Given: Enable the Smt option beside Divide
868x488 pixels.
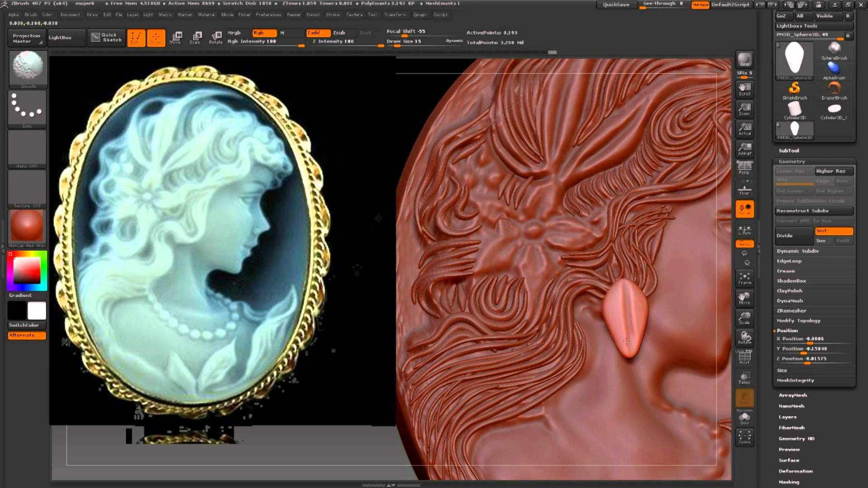Looking at the screenshot, I should (834, 231).
